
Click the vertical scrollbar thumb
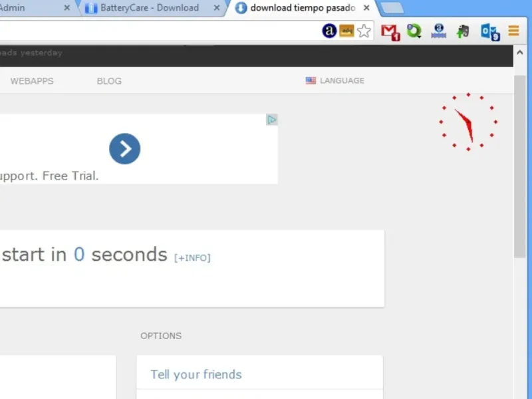click(519, 166)
